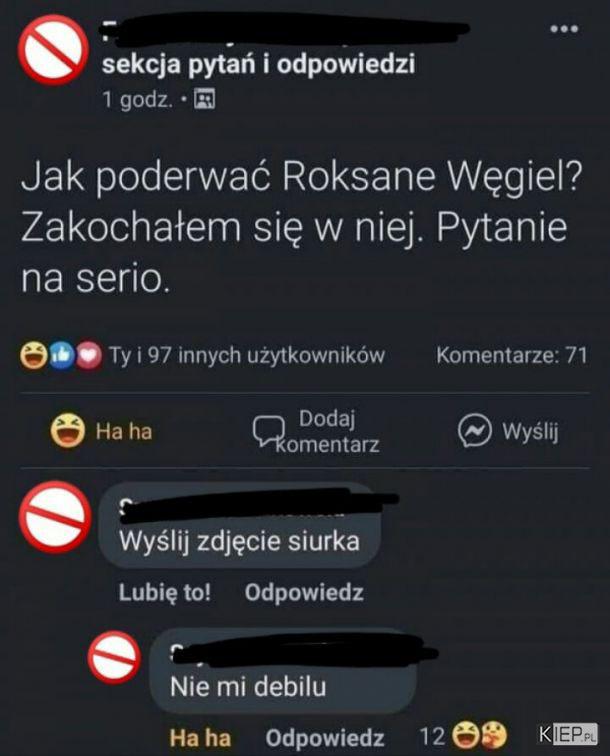Click the Wyślij share button label
The width and height of the screenshot is (610, 756).
tap(530, 431)
